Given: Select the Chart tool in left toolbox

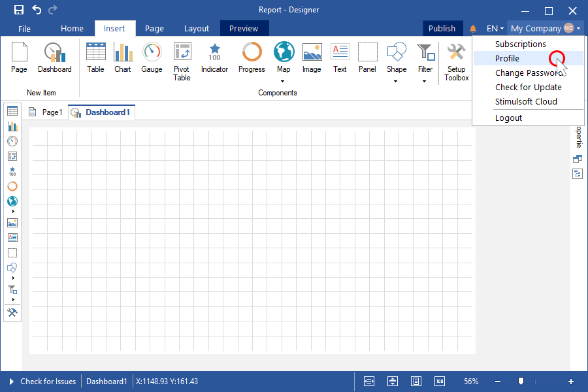Looking at the screenshot, I should tap(12, 126).
